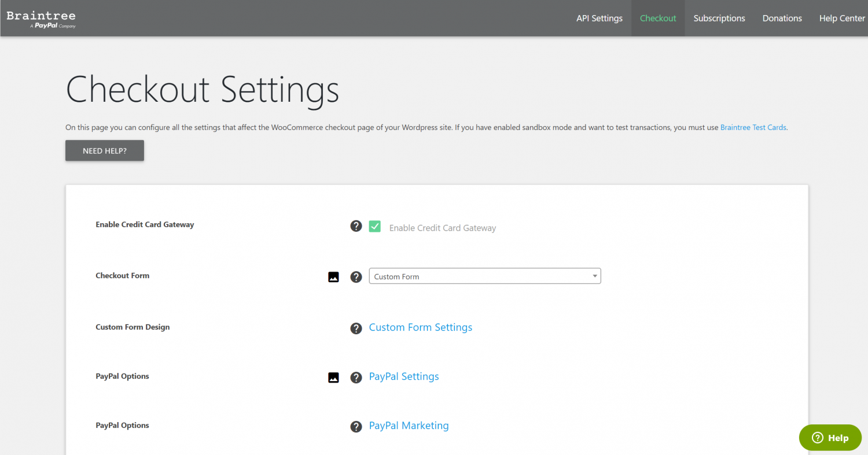The image size is (868, 455).
Task: Open the Braintree Test Cards link
Action: (x=753, y=127)
